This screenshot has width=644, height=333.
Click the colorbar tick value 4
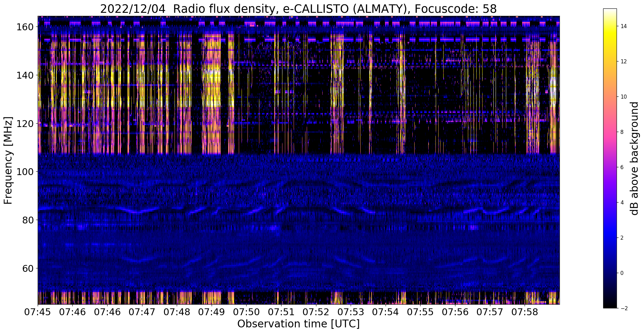pyautogui.click(x=622, y=203)
